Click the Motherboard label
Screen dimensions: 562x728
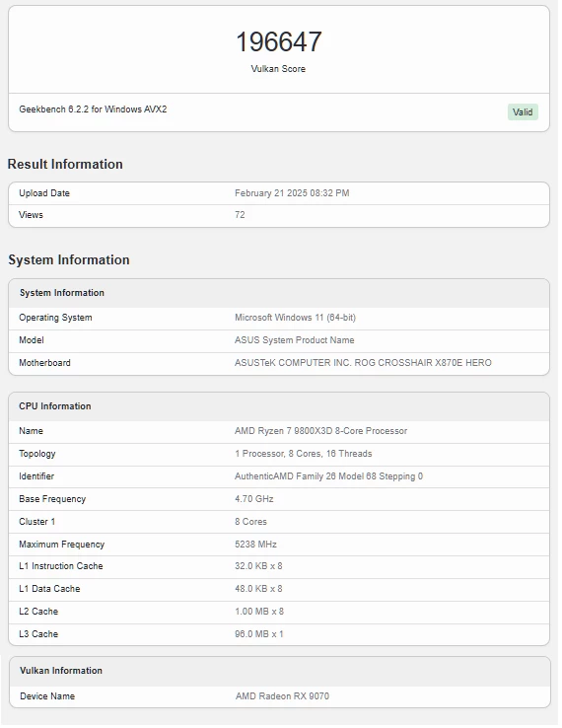[44, 363]
